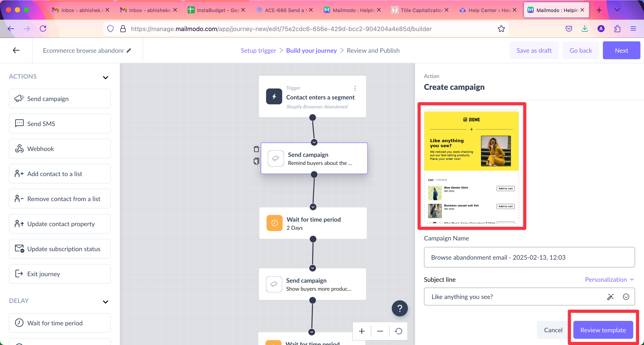
Task: Click the orange clock icon on Wait 2 Days node
Action: click(x=275, y=223)
